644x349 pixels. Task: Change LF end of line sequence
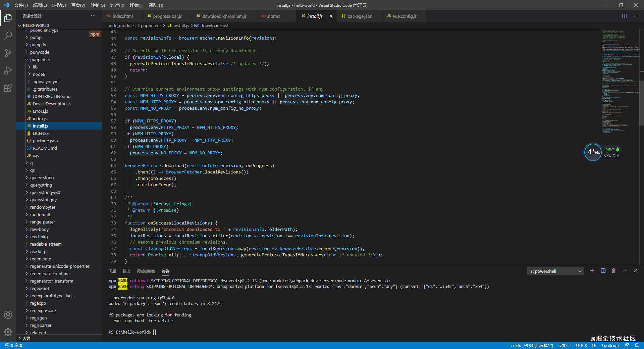[x=594, y=345]
